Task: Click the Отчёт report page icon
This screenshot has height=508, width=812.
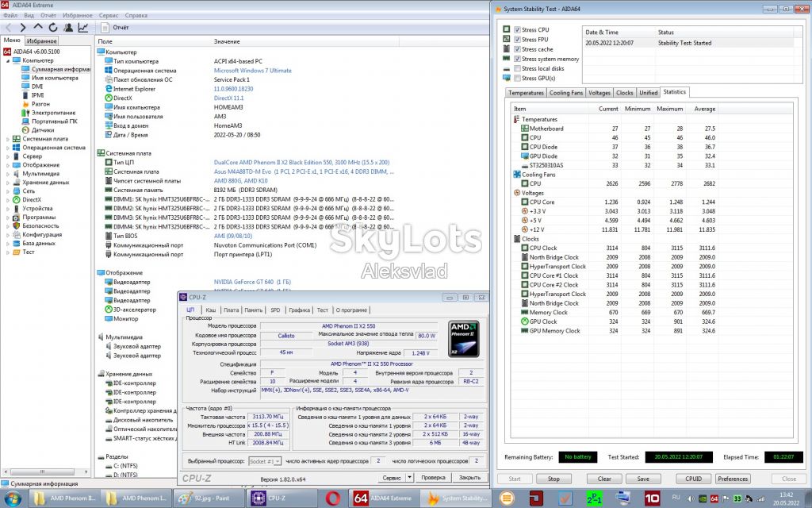Action: pos(105,28)
